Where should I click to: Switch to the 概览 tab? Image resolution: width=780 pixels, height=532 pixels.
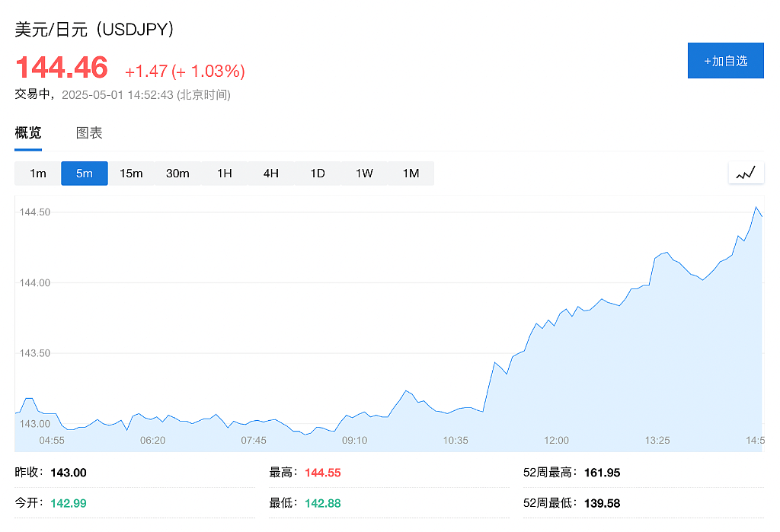[x=28, y=132]
